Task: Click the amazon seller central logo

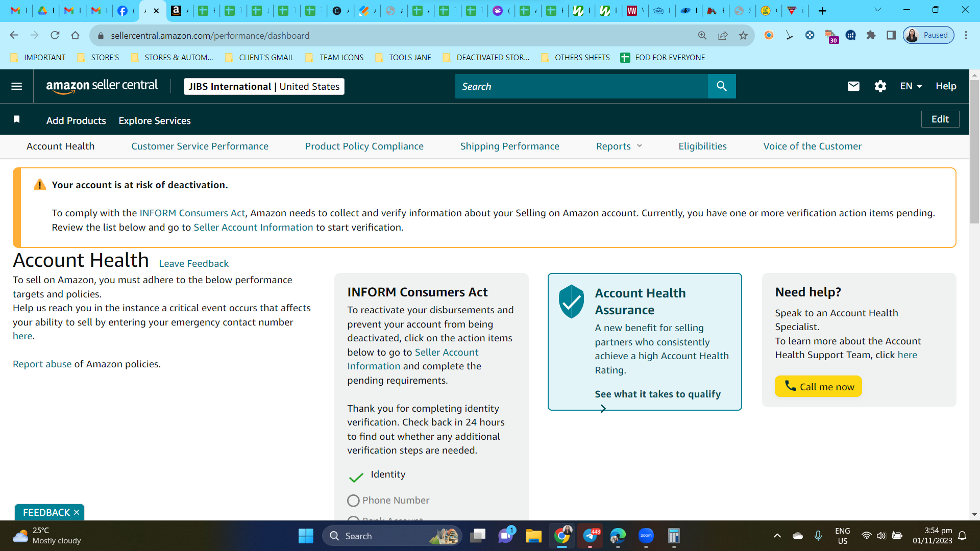Action: click(102, 86)
